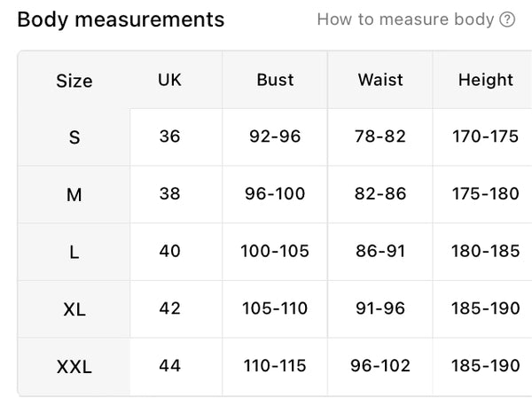Click the UK column header
Screen dimensions: 532x398
click(x=169, y=80)
